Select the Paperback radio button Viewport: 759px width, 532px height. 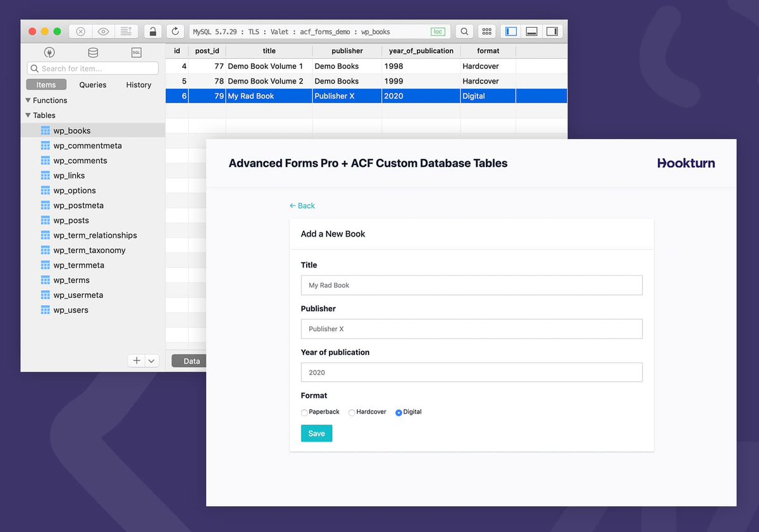coord(304,412)
